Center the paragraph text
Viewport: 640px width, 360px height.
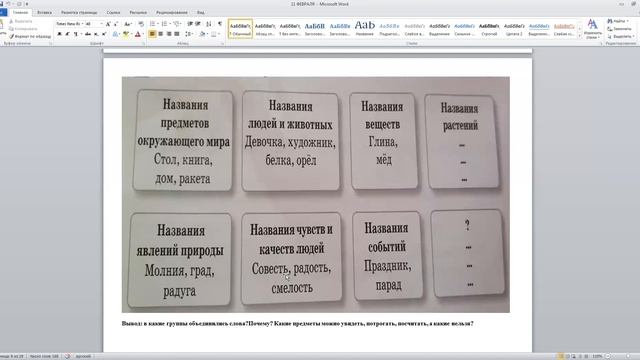[x=160, y=34]
